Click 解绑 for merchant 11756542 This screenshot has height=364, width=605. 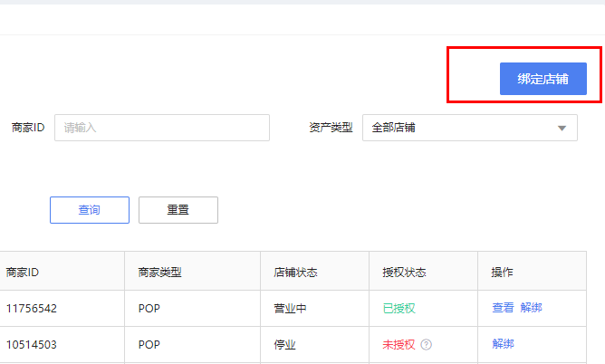coord(532,308)
